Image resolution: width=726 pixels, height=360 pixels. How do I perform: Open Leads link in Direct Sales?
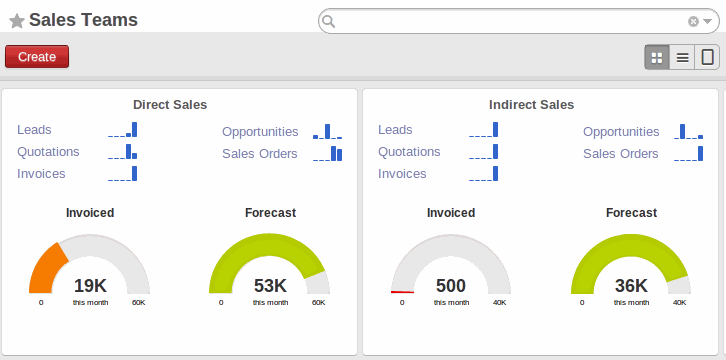(34, 130)
